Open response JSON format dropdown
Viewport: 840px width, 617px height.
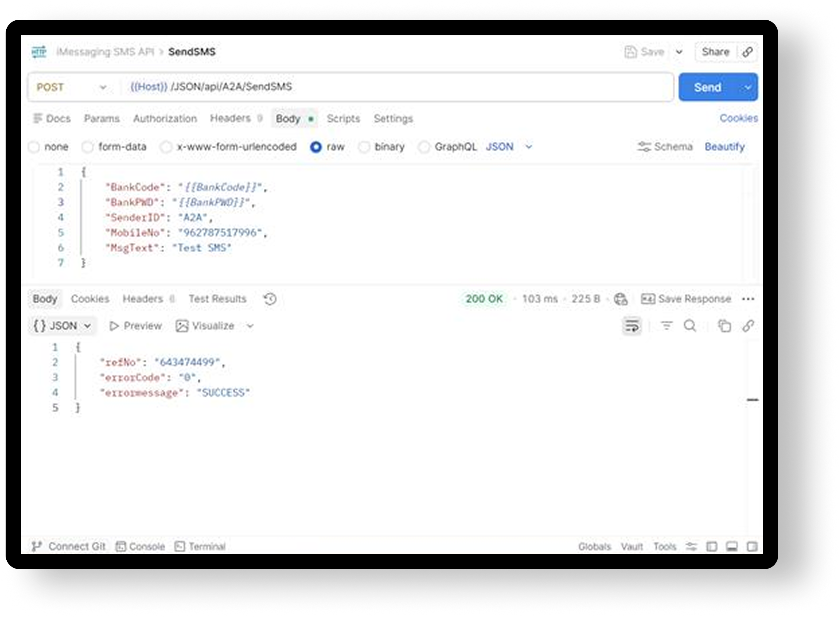point(62,326)
